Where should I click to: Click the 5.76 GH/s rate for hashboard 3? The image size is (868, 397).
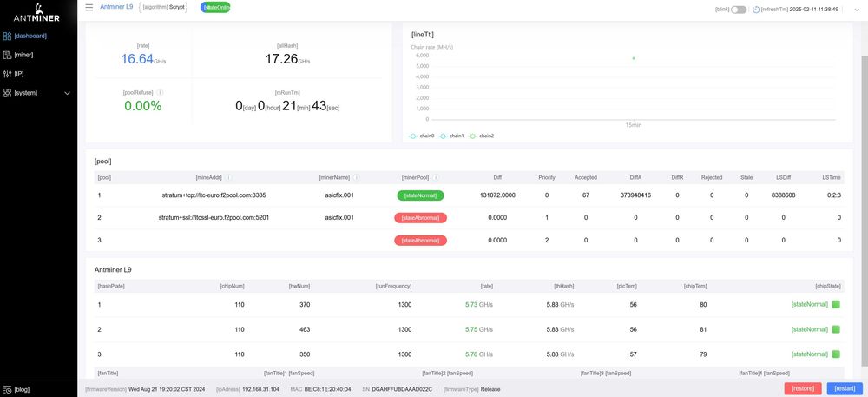pyautogui.click(x=479, y=354)
